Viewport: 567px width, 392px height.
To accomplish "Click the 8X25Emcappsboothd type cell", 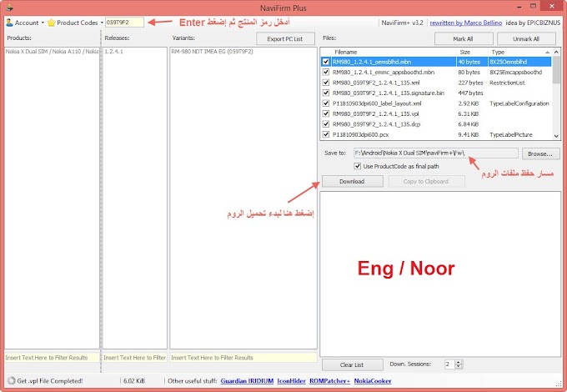I will pos(515,73).
